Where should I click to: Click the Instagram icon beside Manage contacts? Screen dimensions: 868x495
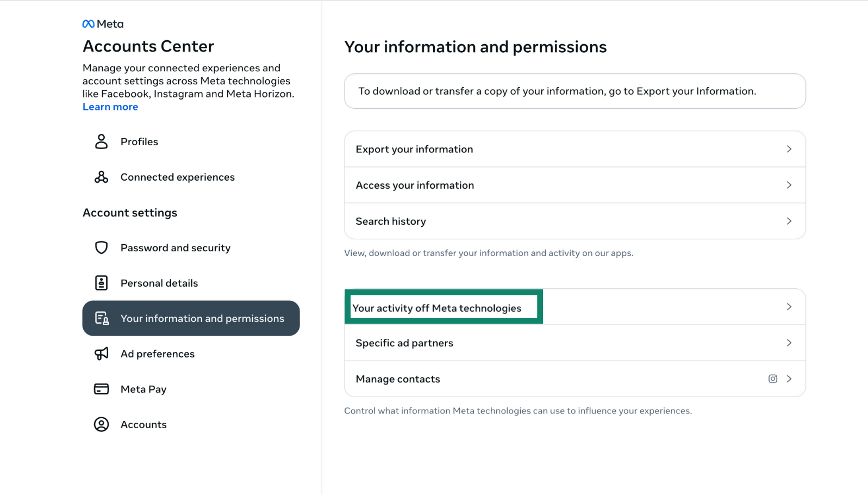(773, 379)
